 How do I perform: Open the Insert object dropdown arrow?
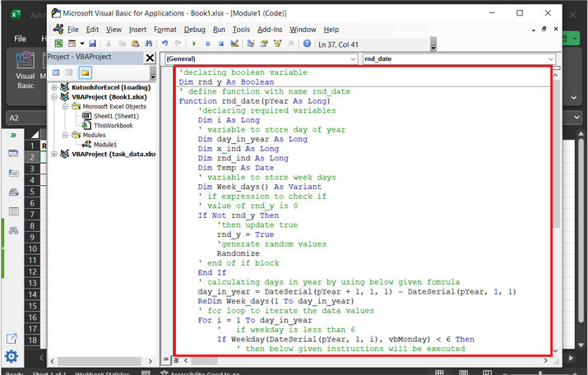(81, 44)
